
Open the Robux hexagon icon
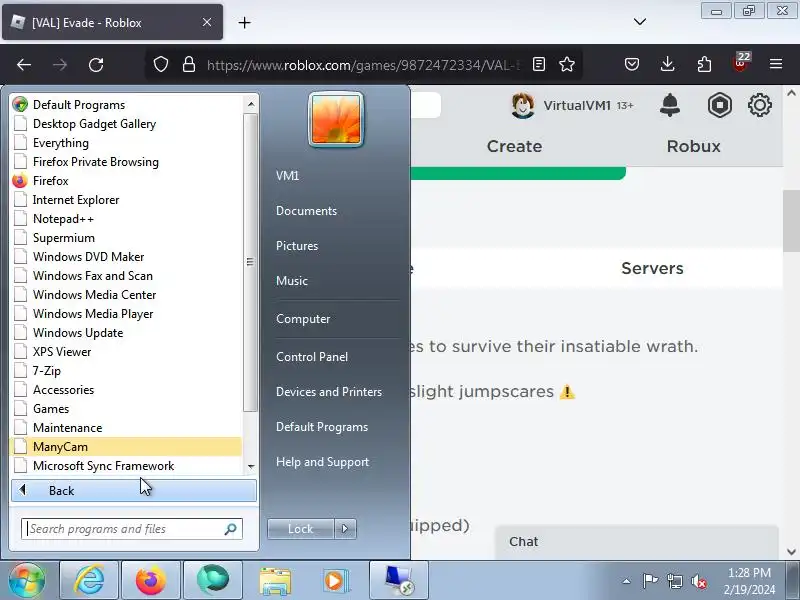coord(719,105)
